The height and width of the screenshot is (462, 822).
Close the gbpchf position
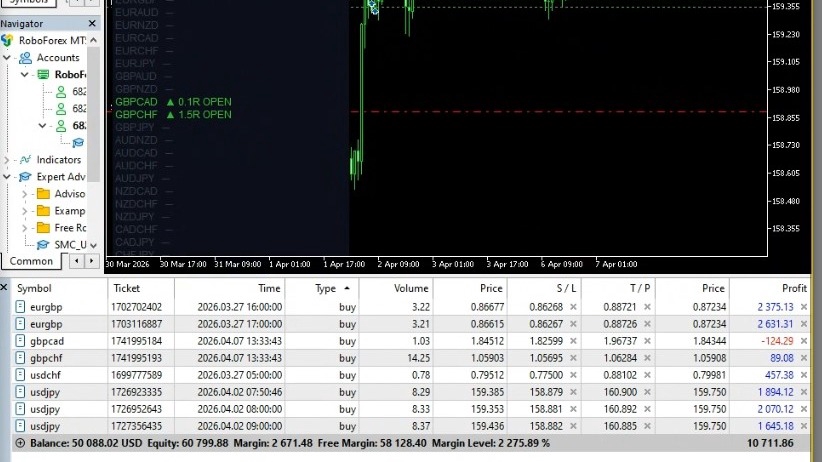pyautogui.click(x=804, y=358)
